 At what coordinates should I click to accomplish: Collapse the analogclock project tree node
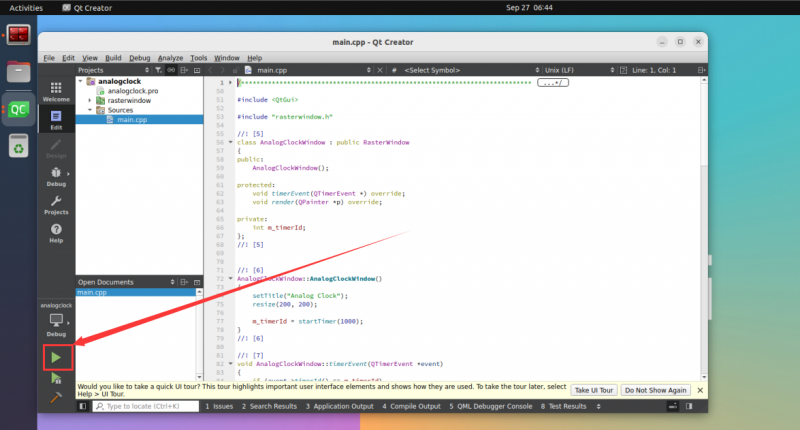point(81,81)
